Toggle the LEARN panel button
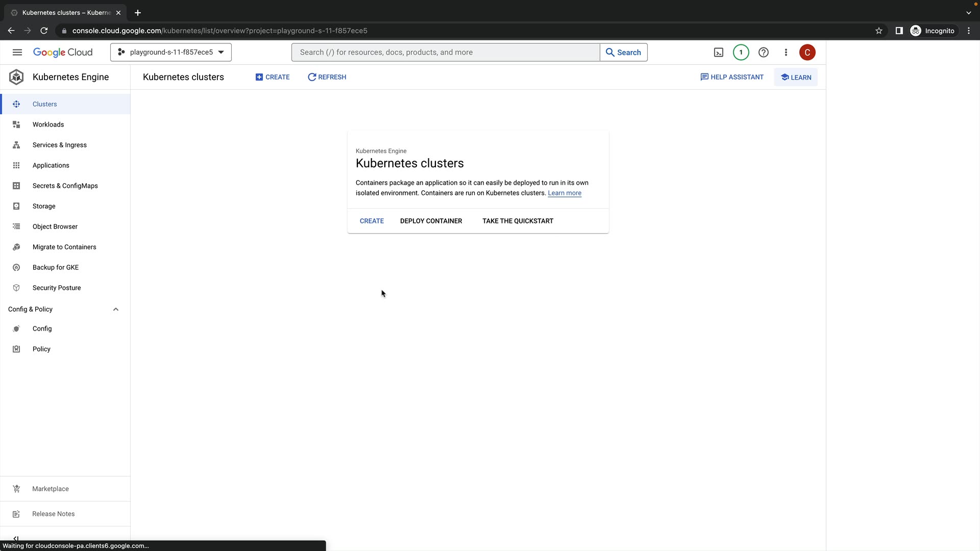 click(796, 78)
